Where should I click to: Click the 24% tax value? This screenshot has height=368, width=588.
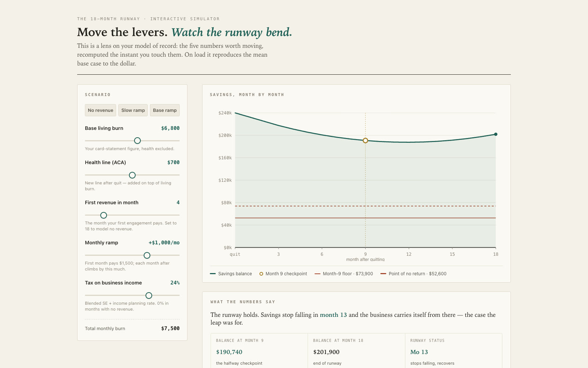pos(175,283)
